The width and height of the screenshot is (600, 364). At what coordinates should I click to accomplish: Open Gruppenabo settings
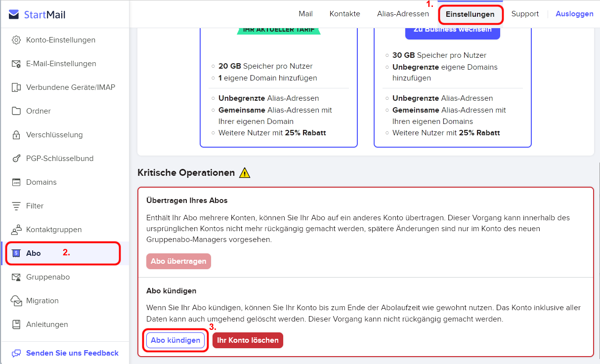pyautogui.click(x=65, y=277)
